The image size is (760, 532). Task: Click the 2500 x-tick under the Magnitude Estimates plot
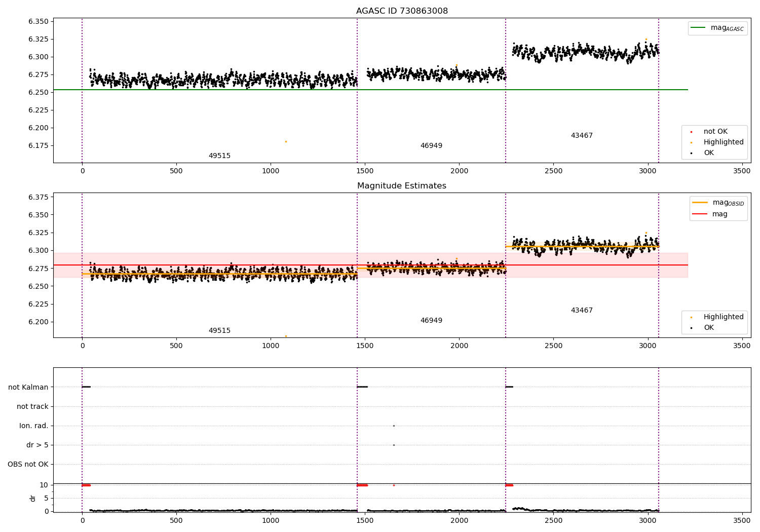click(553, 346)
